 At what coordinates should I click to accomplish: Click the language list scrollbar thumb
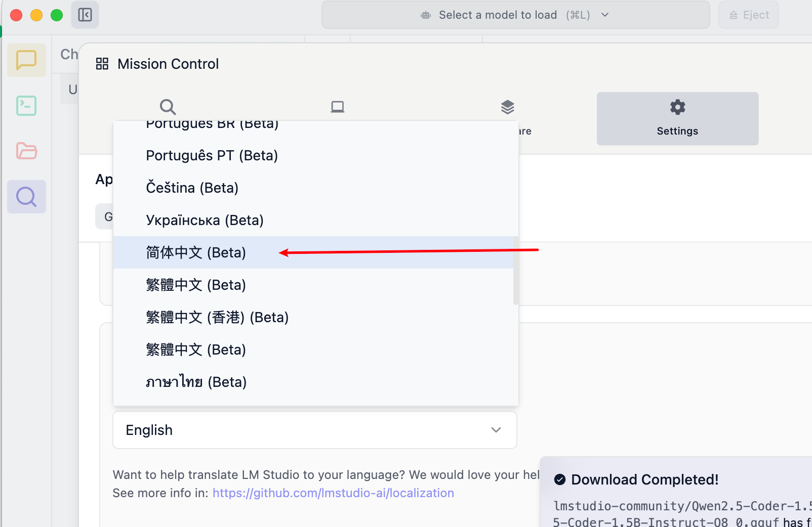[x=516, y=271]
